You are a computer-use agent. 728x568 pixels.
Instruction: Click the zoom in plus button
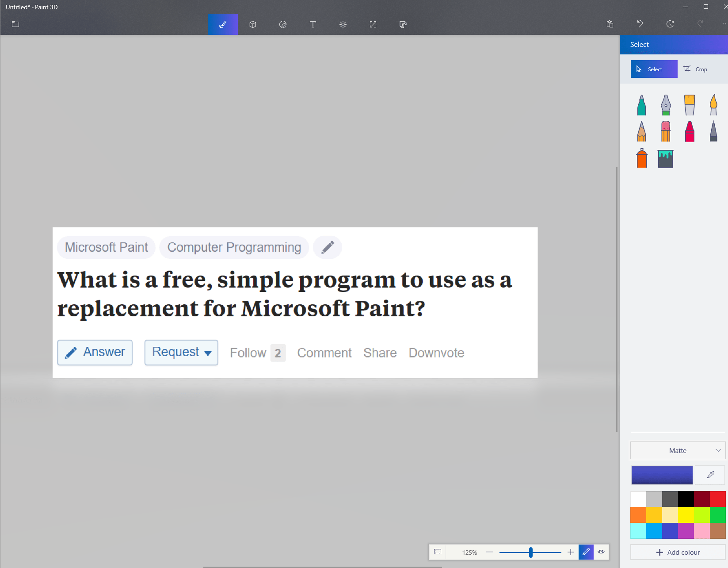[x=571, y=552]
